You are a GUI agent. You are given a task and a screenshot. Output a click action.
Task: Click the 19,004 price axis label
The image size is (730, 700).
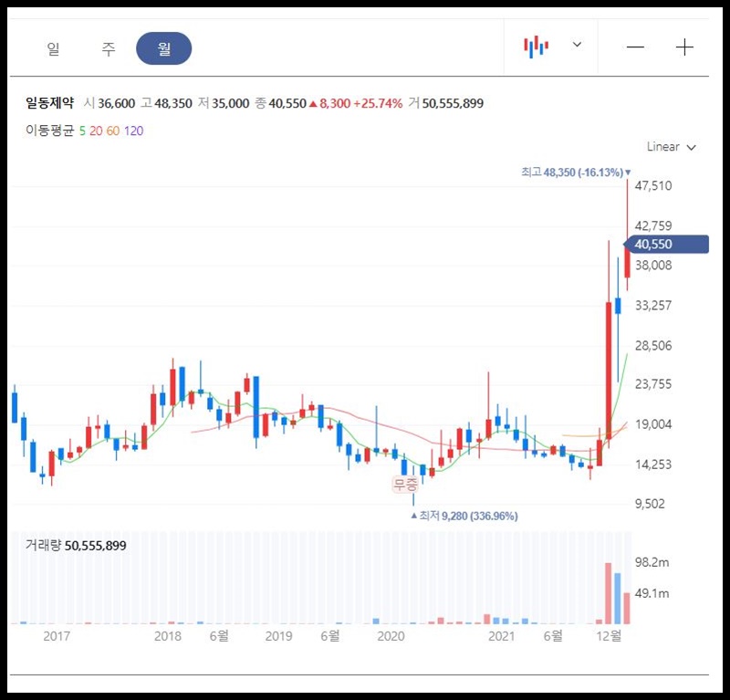click(x=653, y=424)
